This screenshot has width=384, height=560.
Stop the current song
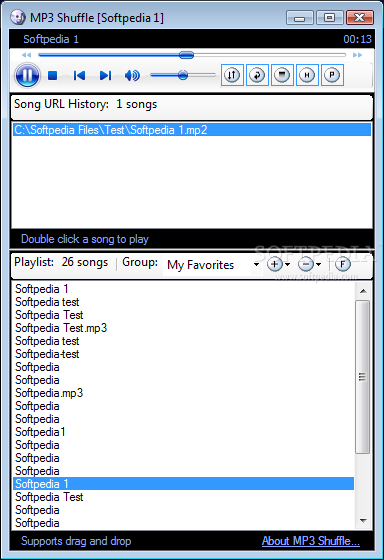53,75
